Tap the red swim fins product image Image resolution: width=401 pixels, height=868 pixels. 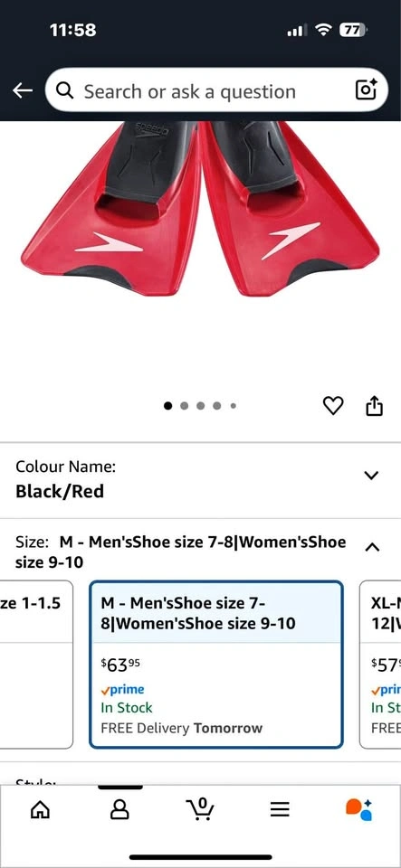(x=201, y=208)
